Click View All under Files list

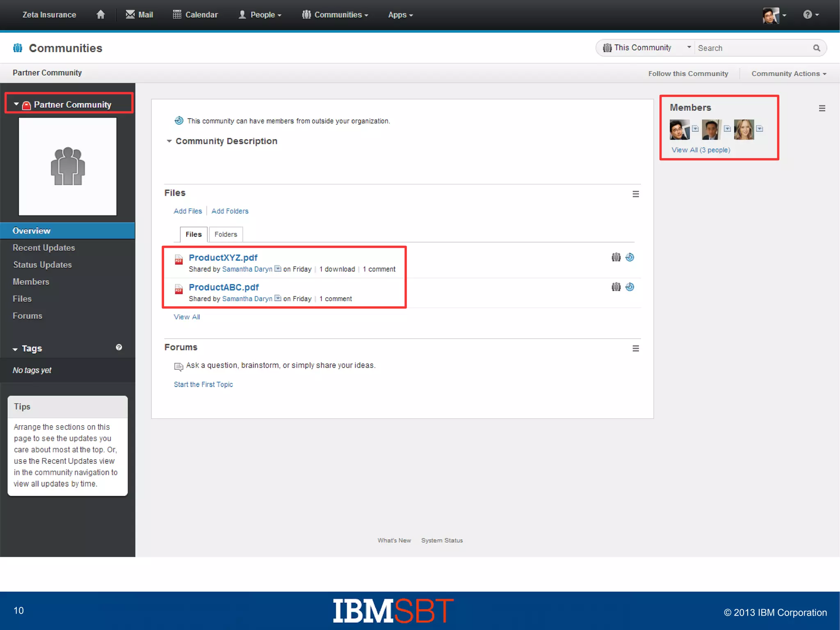(187, 317)
